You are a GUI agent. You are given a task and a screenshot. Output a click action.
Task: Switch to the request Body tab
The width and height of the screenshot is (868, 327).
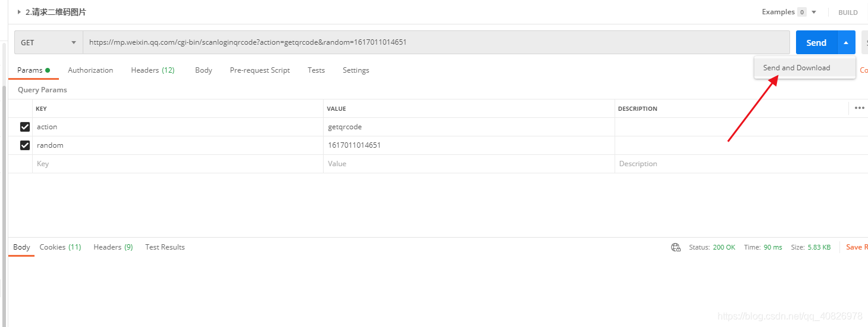pyautogui.click(x=203, y=70)
